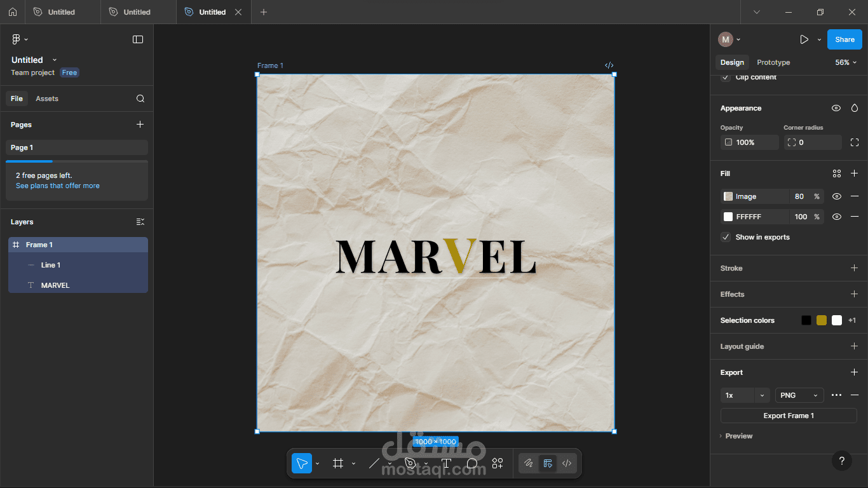Click the collapse all layers icon
Image resolution: width=868 pixels, height=488 pixels.
(140, 222)
